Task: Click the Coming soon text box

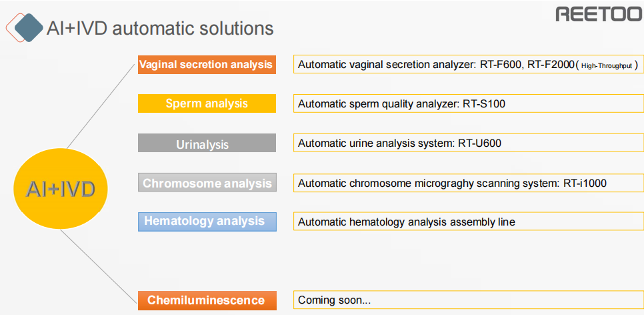Action: (469, 300)
